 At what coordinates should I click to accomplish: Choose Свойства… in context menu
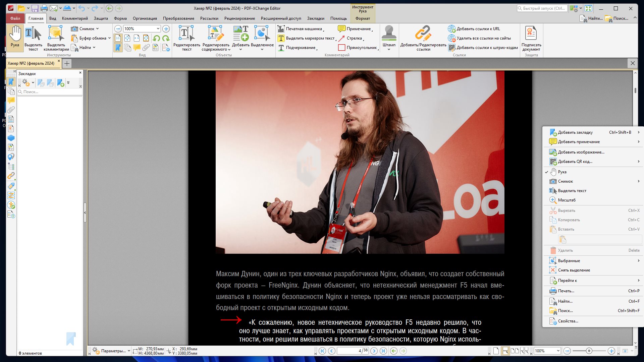point(592,321)
